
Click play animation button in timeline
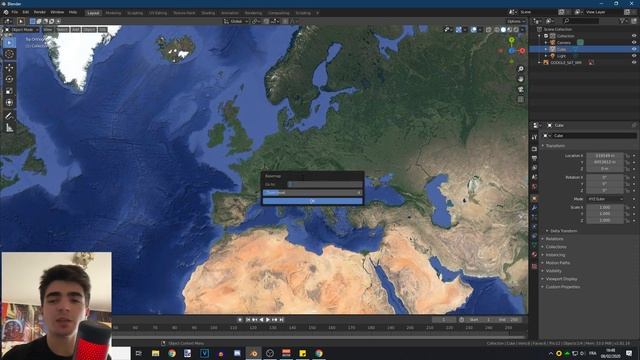click(268, 320)
